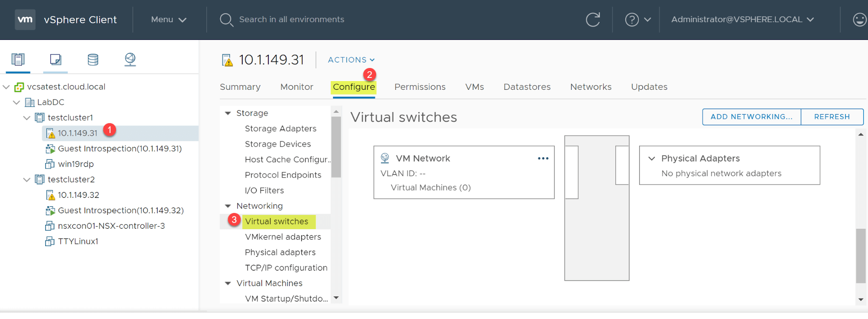868x319 pixels.
Task: Click the VMware vm logo icon
Action: [x=25, y=20]
